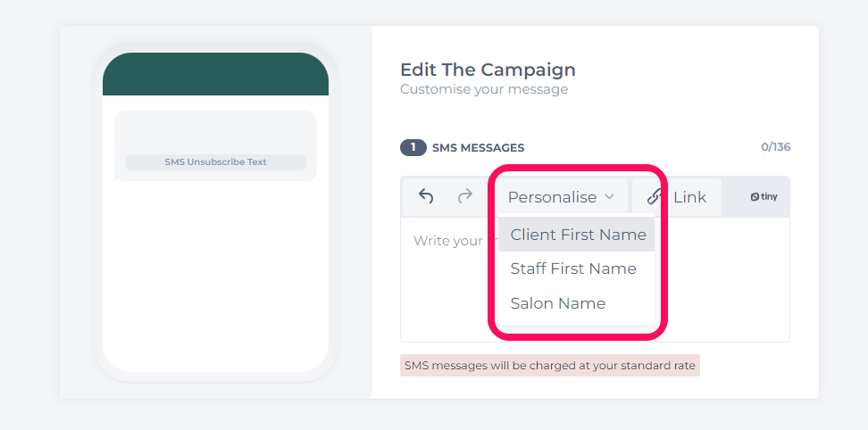Click the SMS messages count badge
This screenshot has height=430, width=868.
pyautogui.click(x=413, y=147)
